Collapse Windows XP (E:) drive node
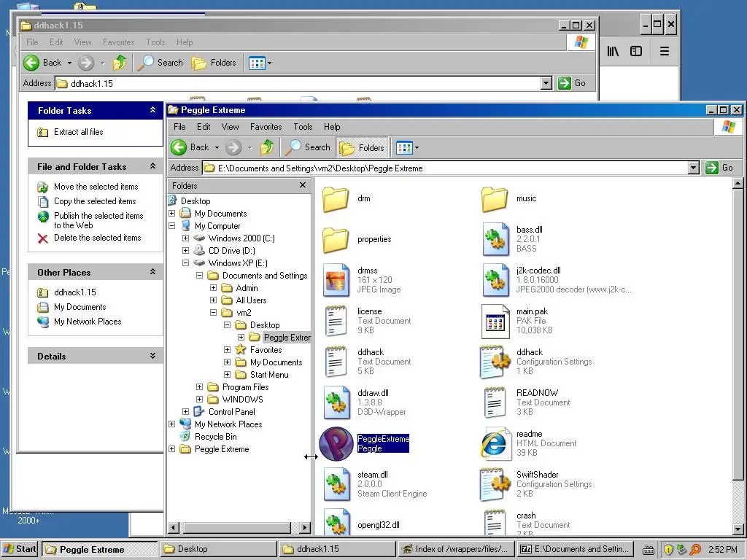This screenshot has height=560, width=747. tap(186, 262)
